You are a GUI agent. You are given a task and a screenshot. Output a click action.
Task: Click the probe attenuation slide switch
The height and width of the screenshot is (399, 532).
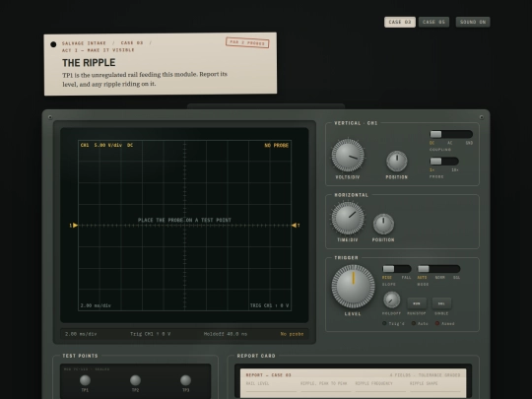click(444, 162)
